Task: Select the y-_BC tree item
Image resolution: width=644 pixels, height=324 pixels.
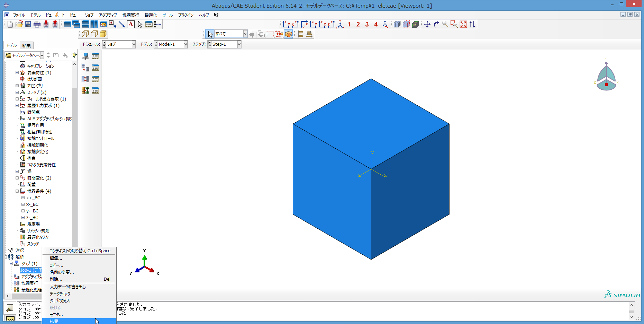Action: [x=33, y=211]
